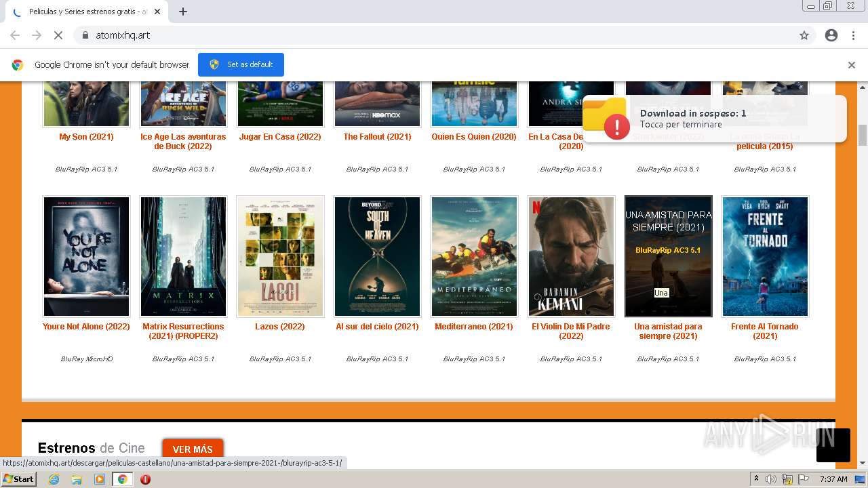This screenshot has height=488, width=868.
Task: Open Chrome three-dot menu
Action: pos(853,35)
